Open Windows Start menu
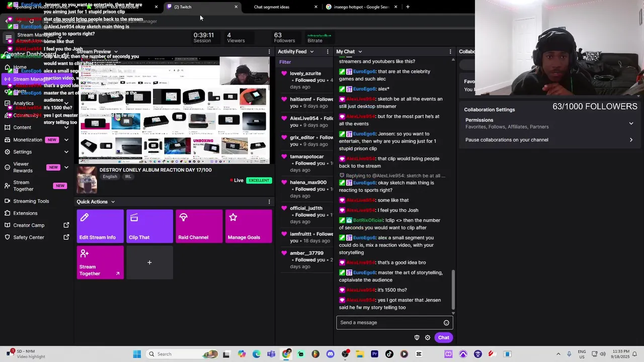Screen dimensions: 644x362 [137, 354]
